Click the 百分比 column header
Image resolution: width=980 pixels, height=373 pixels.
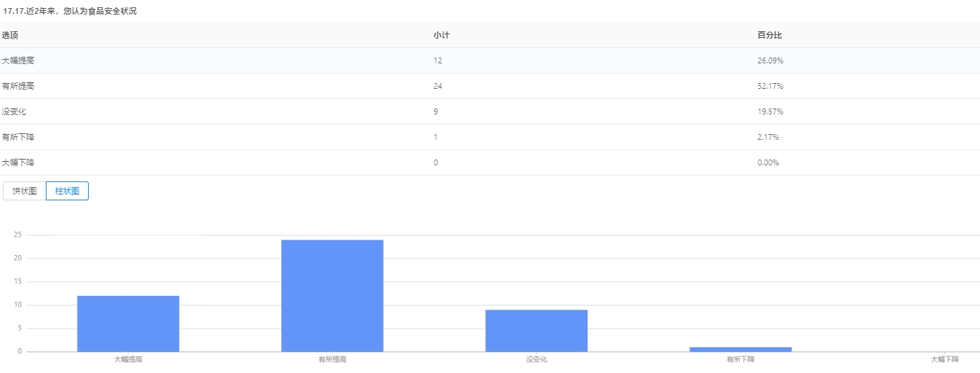point(770,35)
